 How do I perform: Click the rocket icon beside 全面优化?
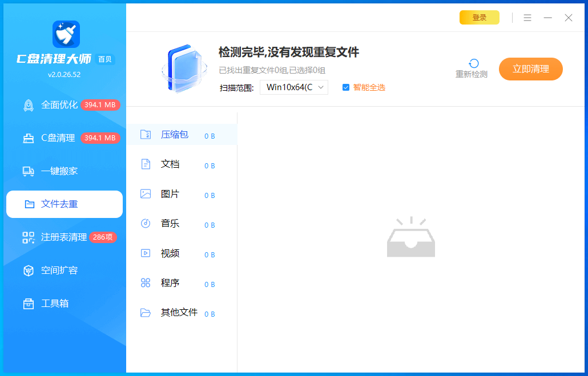click(29, 106)
